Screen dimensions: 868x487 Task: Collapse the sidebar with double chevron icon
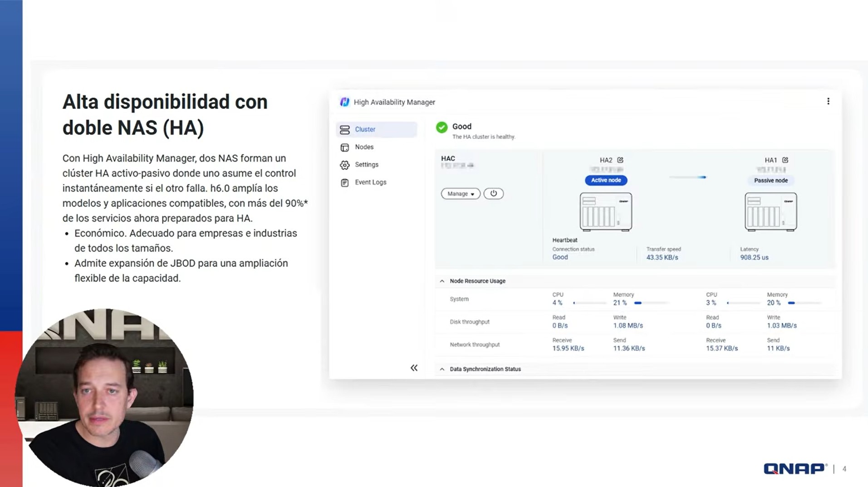pyautogui.click(x=414, y=368)
